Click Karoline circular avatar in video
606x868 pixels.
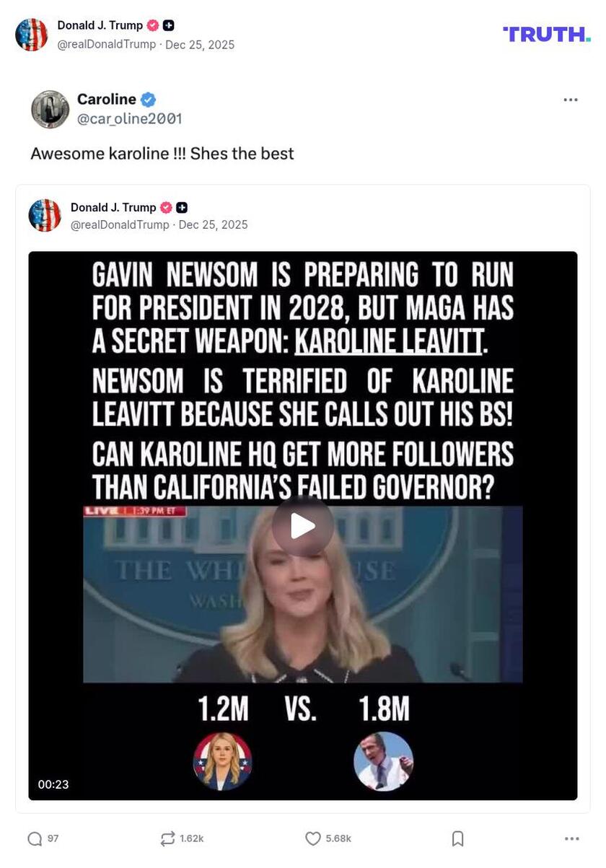(x=223, y=762)
